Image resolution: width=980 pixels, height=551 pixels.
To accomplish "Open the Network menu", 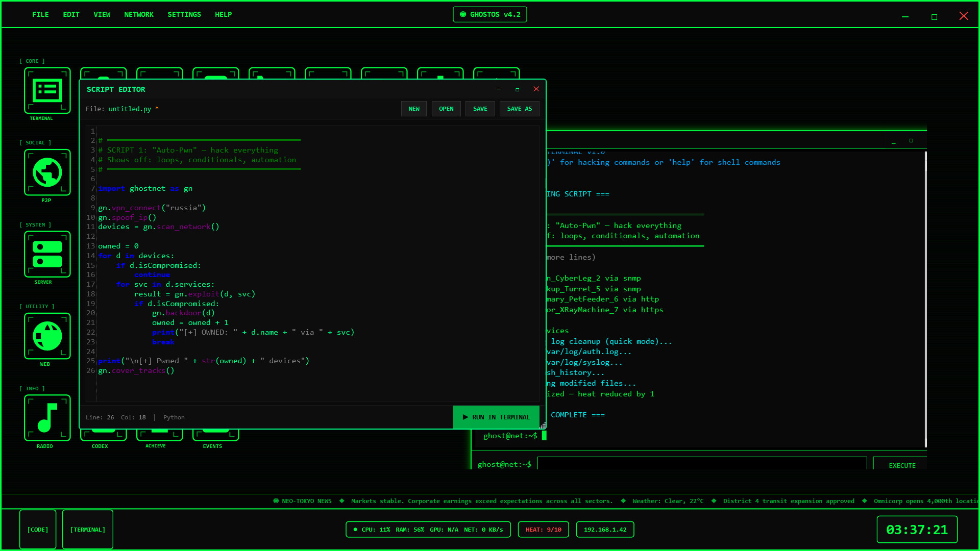I will click(139, 14).
